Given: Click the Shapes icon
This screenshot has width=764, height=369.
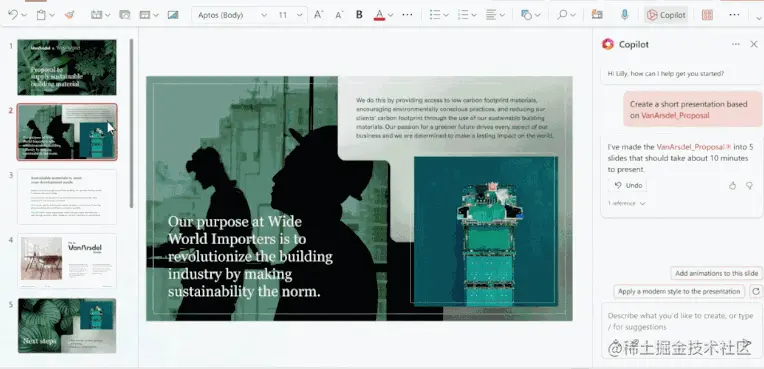Looking at the screenshot, I should 526,15.
